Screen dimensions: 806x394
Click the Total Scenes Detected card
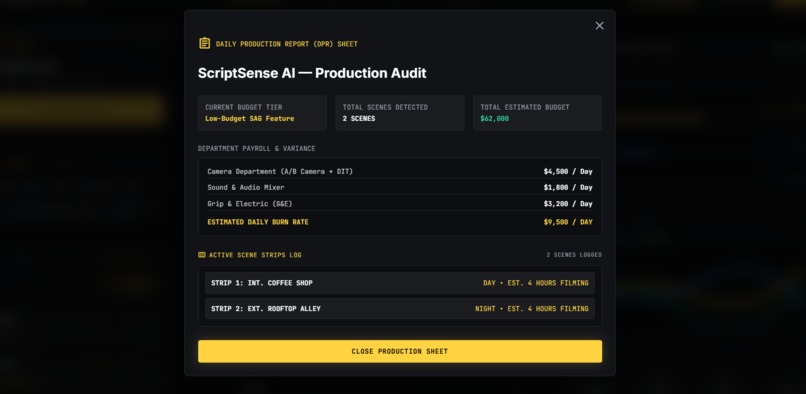[x=400, y=113]
